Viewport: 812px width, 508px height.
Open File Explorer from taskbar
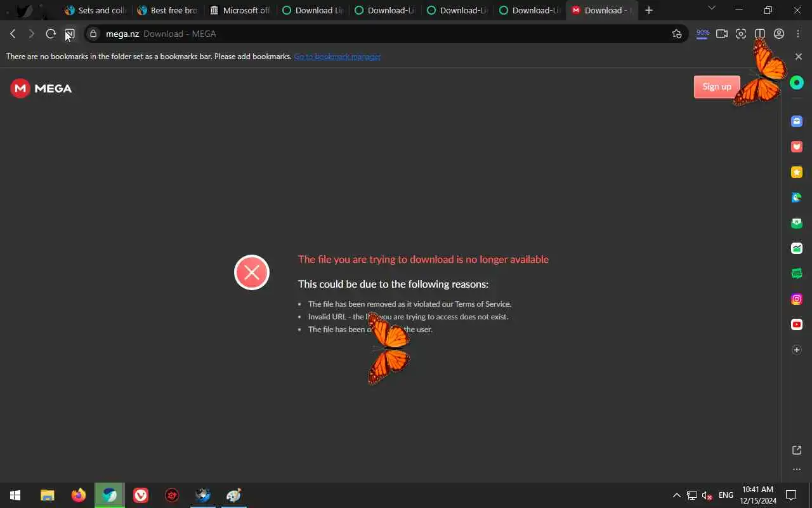(47, 495)
